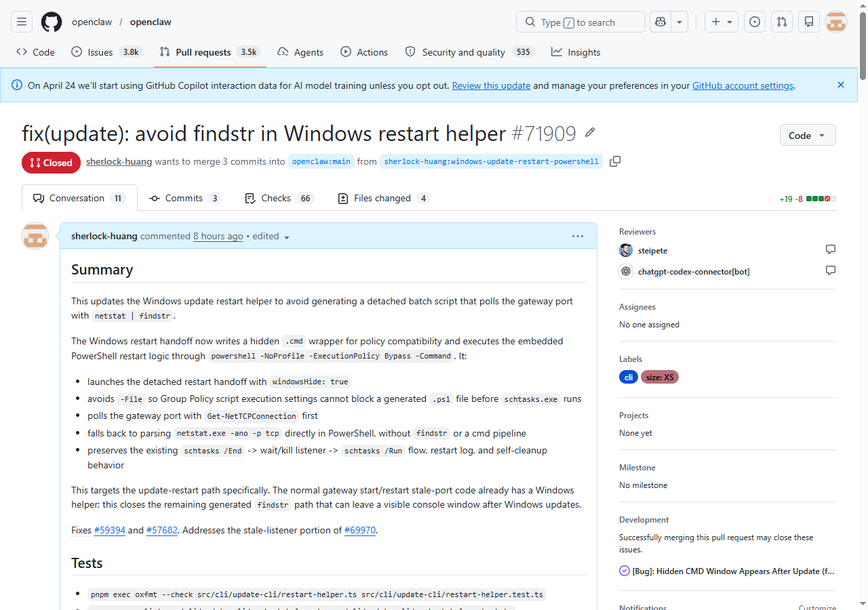Viewport: 868px width, 610px height.
Task: Open pull requests icon in header
Action: (782, 22)
